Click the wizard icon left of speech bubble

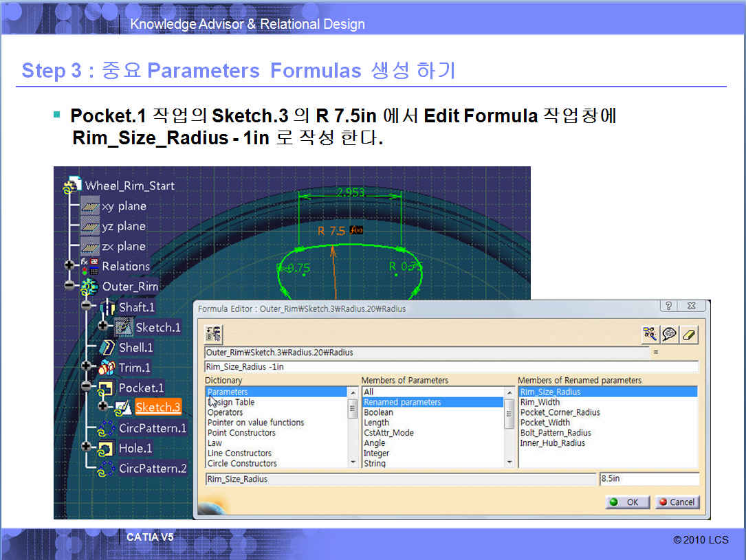(x=650, y=334)
